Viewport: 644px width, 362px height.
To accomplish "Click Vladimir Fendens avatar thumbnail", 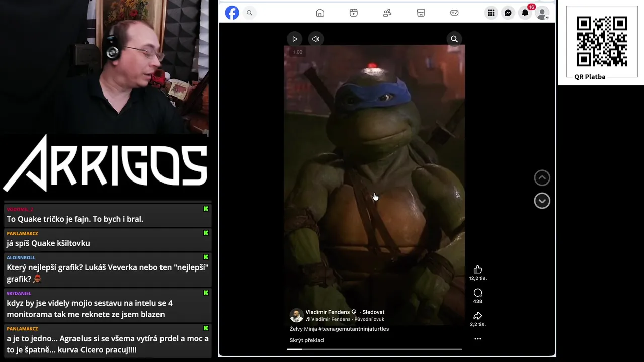I will pyautogui.click(x=296, y=315).
